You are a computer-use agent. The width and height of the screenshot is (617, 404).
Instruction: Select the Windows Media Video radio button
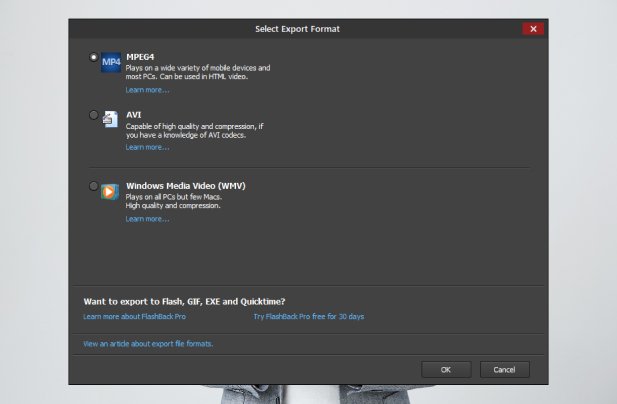[94, 186]
